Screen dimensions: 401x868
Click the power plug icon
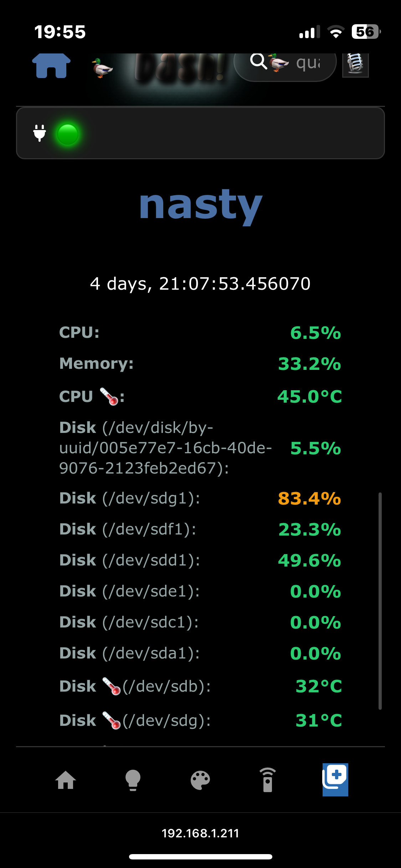tap(40, 133)
